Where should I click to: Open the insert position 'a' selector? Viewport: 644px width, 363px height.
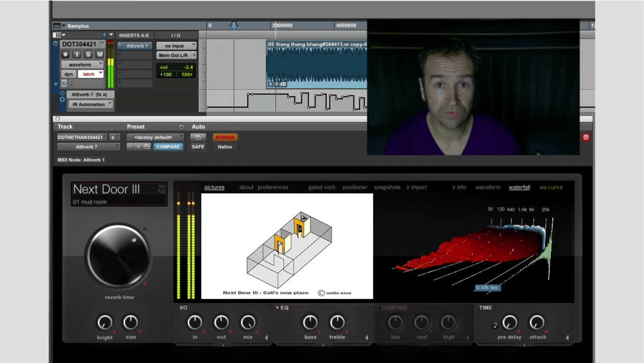(114, 137)
